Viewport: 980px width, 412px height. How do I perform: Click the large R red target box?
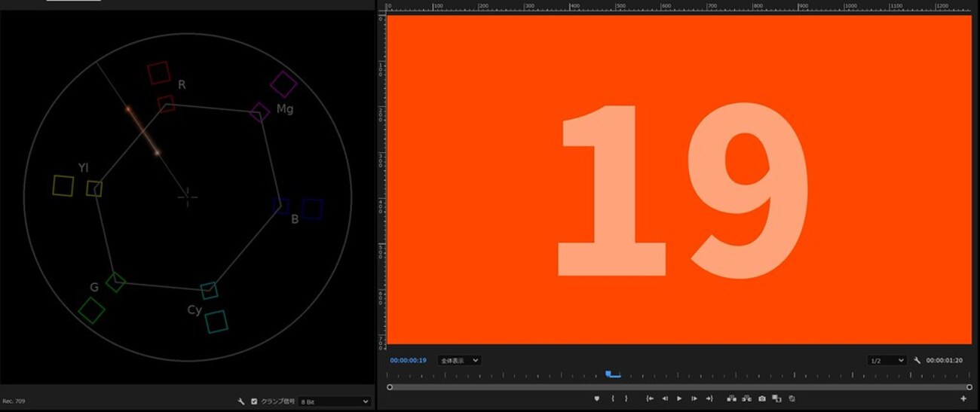click(x=158, y=73)
